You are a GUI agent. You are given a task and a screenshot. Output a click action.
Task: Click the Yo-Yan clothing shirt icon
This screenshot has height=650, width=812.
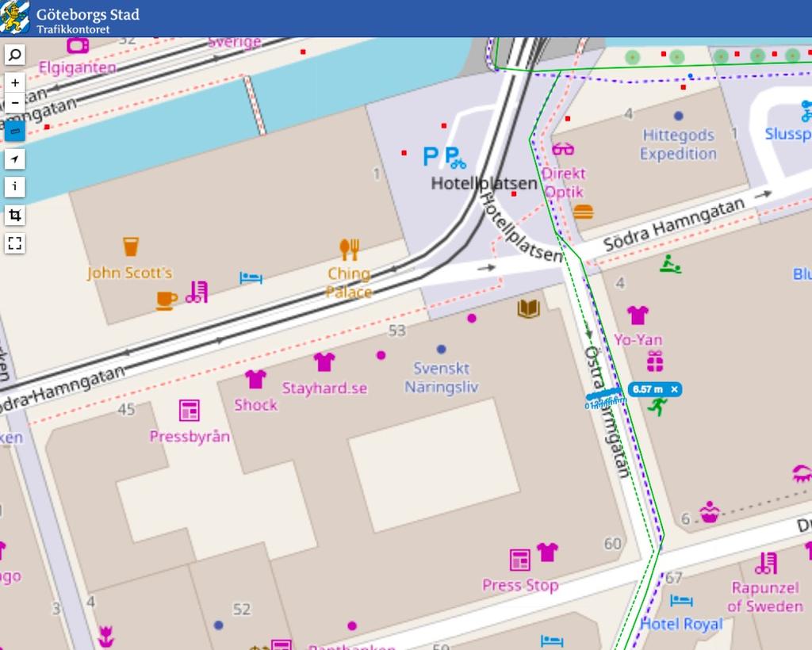[638, 315]
